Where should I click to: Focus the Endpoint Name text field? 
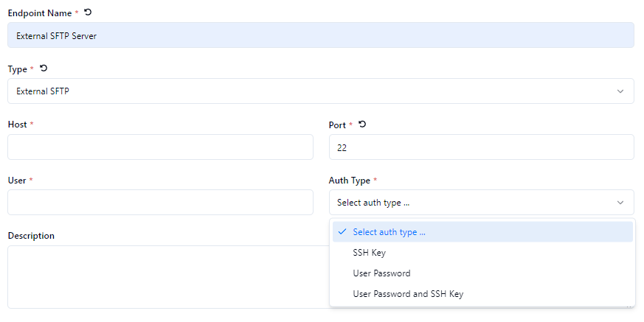click(x=320, y=35)
